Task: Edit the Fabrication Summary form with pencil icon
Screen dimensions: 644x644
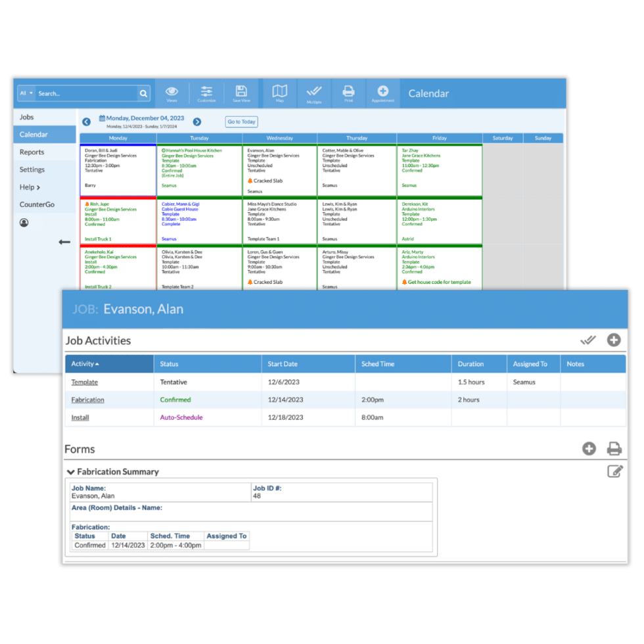Action: pos(614,471)
